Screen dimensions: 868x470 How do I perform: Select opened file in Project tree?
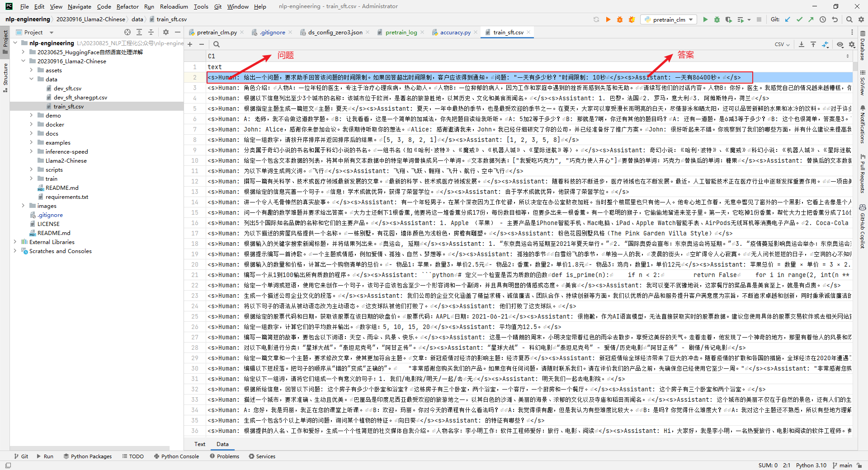pos(127,32)
